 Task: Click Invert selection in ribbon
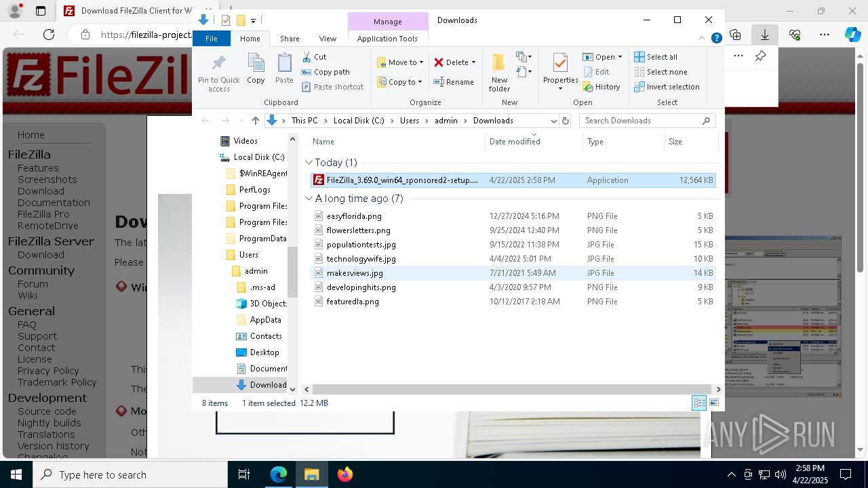coord(667,87)
